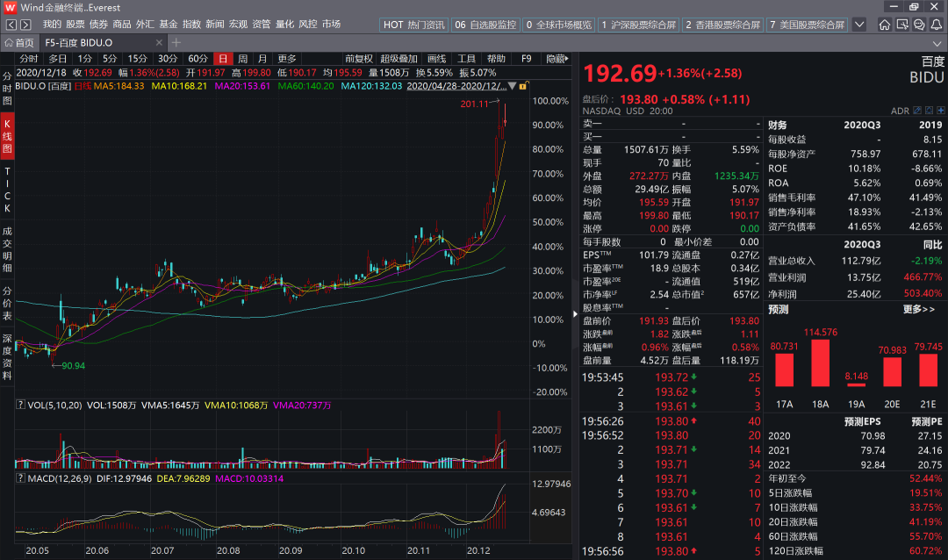Switch chart to 月 monthly period
The width and height of the screenshot is (948, 560).
262,59
